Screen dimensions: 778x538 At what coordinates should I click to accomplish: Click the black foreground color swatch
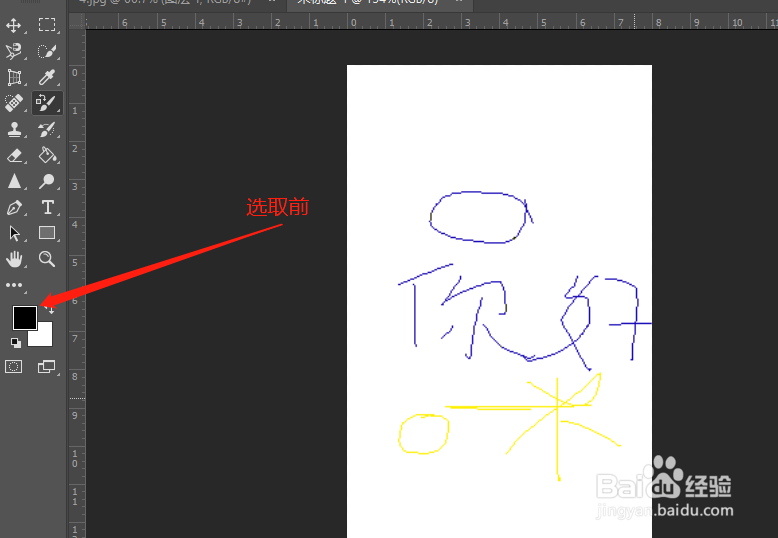[24, 318]
